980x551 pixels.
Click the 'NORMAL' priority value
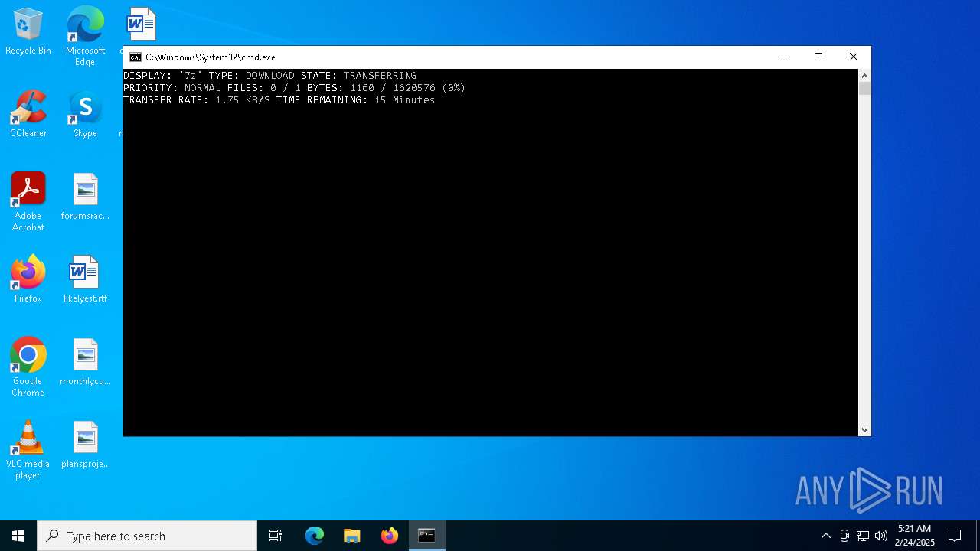click(x=203, y=88)
